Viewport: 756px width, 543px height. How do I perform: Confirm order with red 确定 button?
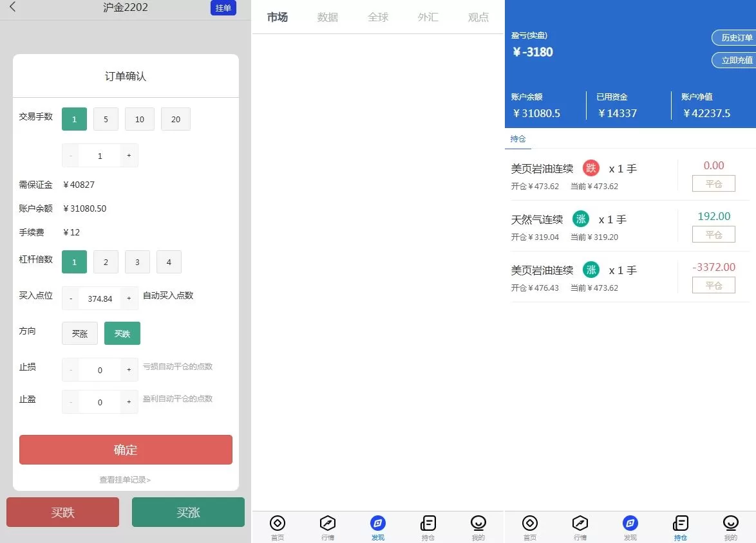(x=126, y=450)
